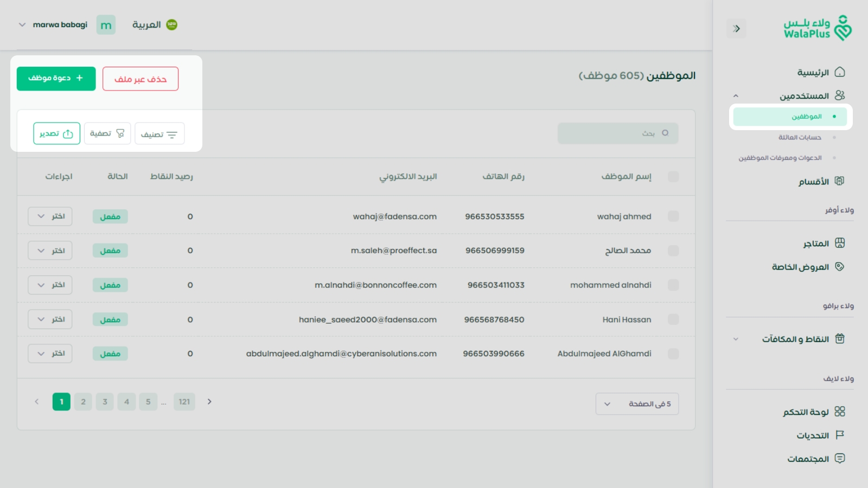
Task: Select the الرئيسية home icon
Action: 839,72
